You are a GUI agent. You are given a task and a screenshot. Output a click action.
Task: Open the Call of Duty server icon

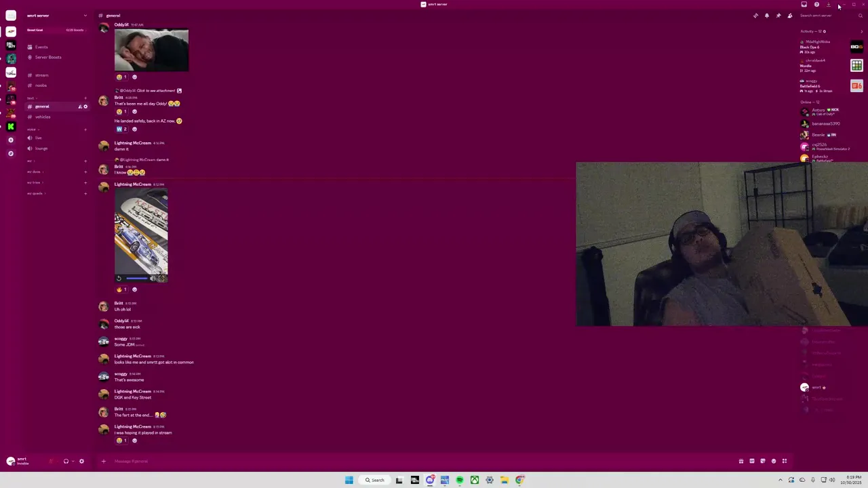10,45
